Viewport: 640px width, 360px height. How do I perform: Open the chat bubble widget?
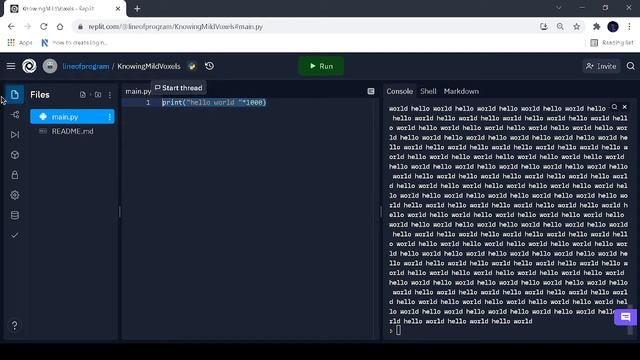(x=625, y=317)
